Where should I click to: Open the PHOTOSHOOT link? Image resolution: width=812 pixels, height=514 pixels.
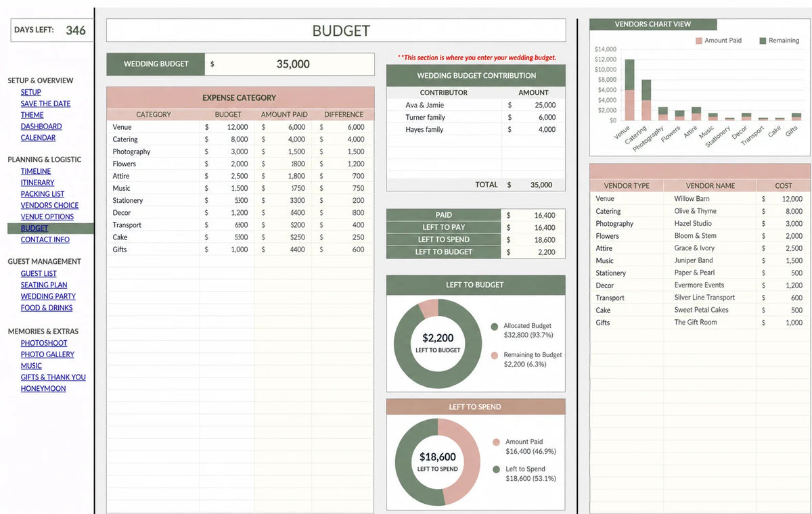[x=44, y=343]
